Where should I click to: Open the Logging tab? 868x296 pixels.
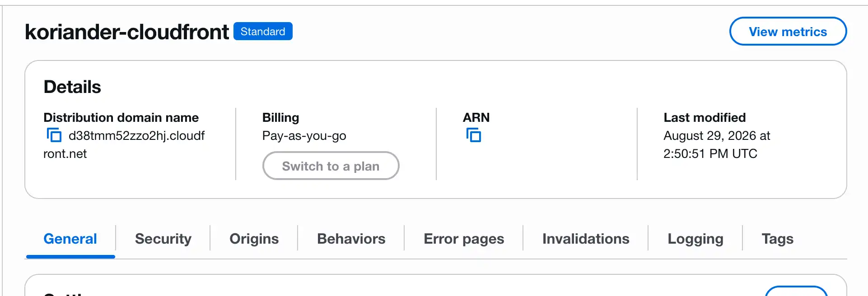coord(695,238)
